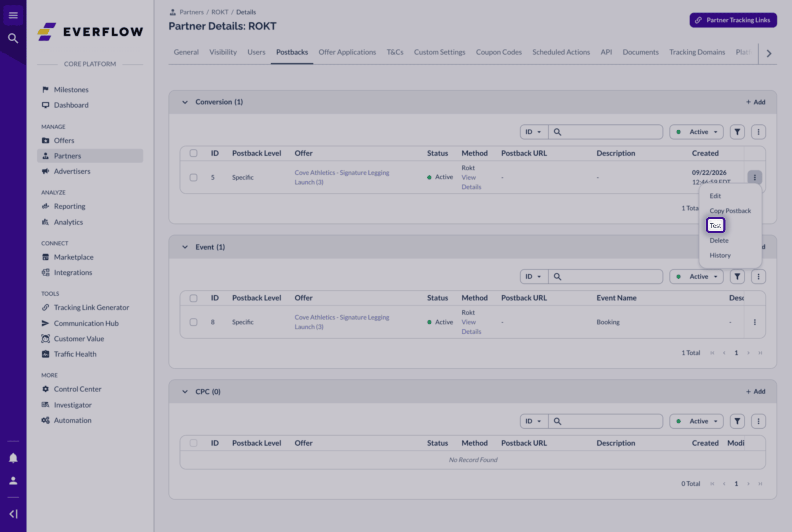Viewport: 792px width, 532px height.
Task: Switch to the Coupon Codes tab
Action: 499,52
